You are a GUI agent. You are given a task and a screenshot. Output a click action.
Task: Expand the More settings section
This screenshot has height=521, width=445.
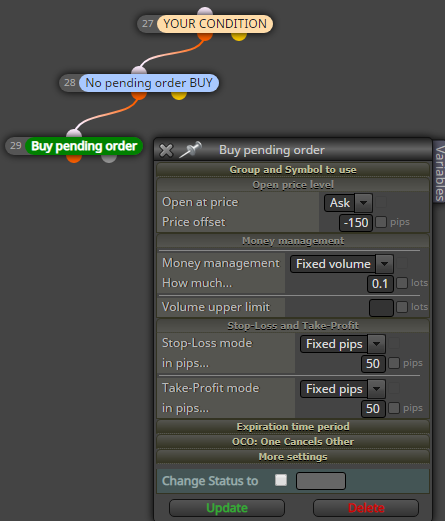pyautogui.click(x=293, y=456)
